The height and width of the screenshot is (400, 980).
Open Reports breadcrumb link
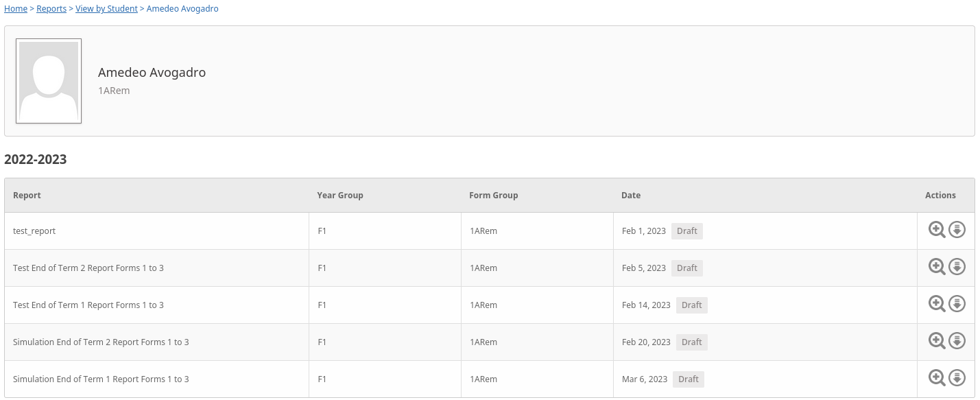51,9
